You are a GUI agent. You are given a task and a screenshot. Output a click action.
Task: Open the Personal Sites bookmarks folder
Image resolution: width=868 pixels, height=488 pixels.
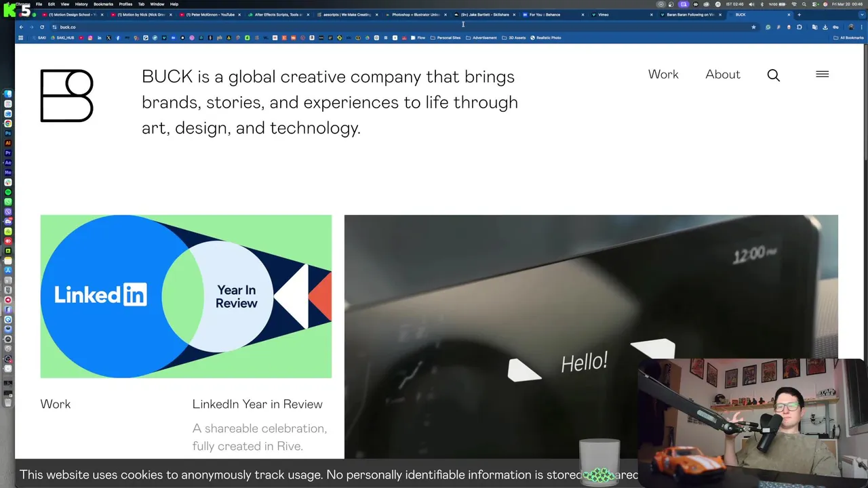point(446,38)
